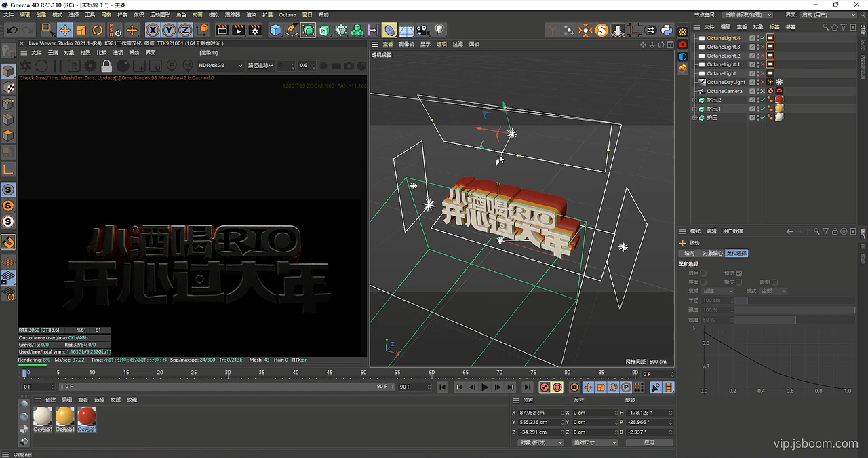Open the 模拟 menu in menu bar
868x458 pixels.
(214, 14)
